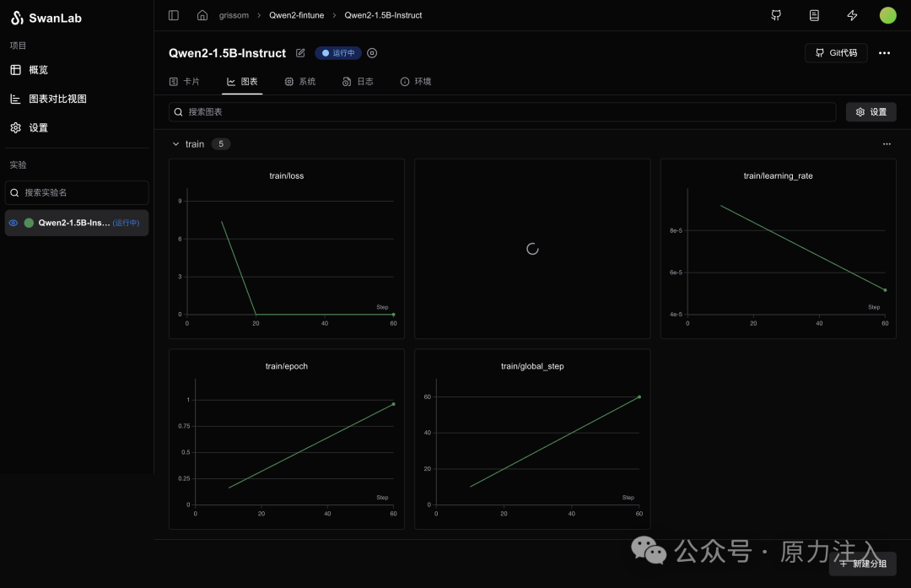Switch to the 卡片 tab
The height and width of the screenshot is (588, 911).
coord(184,81)
